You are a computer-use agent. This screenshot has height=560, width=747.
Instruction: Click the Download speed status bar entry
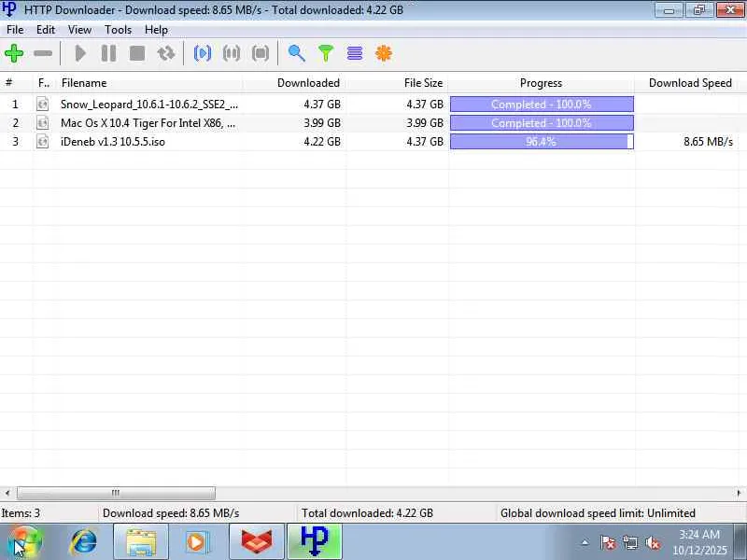[171, 512]
